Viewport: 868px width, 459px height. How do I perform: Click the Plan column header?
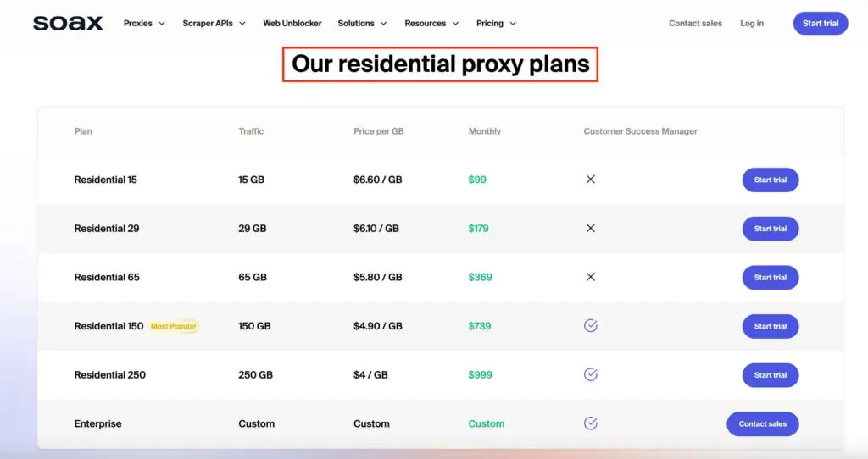click(83, 131)
